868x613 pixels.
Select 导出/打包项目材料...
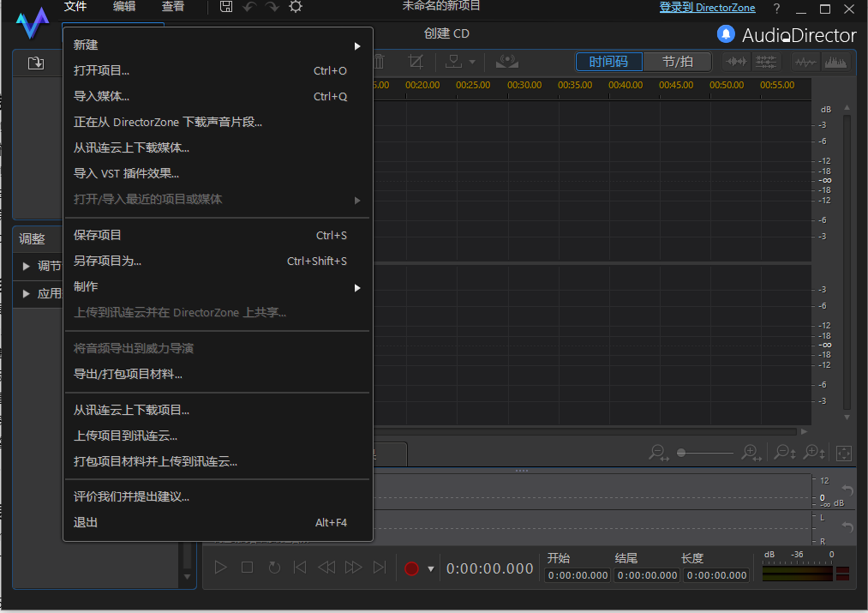tap(218, 375)
